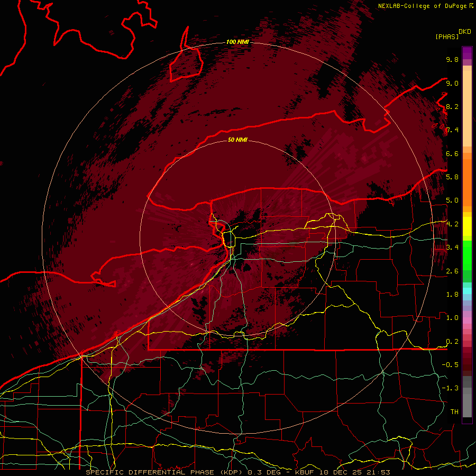Screen dimensions: 476x476
Task: Pick the cyan band on the color bar
Action: [x=467, y=290]
